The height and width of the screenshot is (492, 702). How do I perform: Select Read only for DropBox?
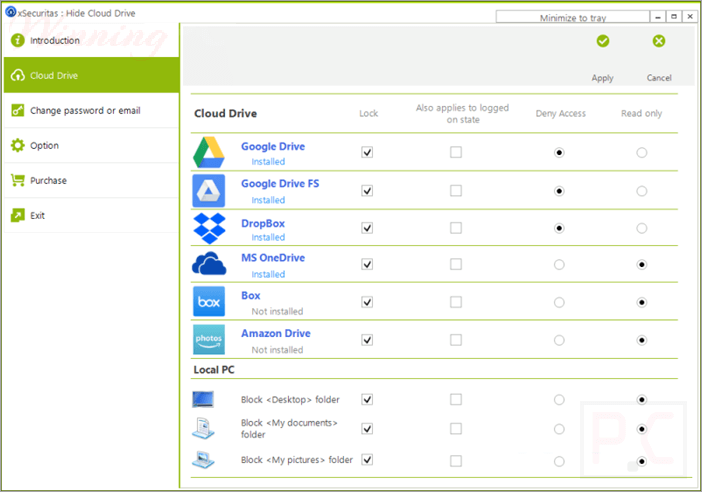642,228
